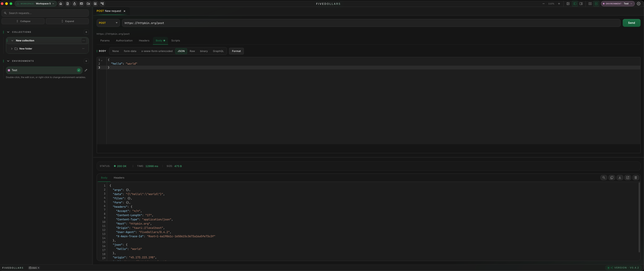Select JSON body type
Image resolution: width=644 pixels, height=271 pixels.
click(181, 51)
